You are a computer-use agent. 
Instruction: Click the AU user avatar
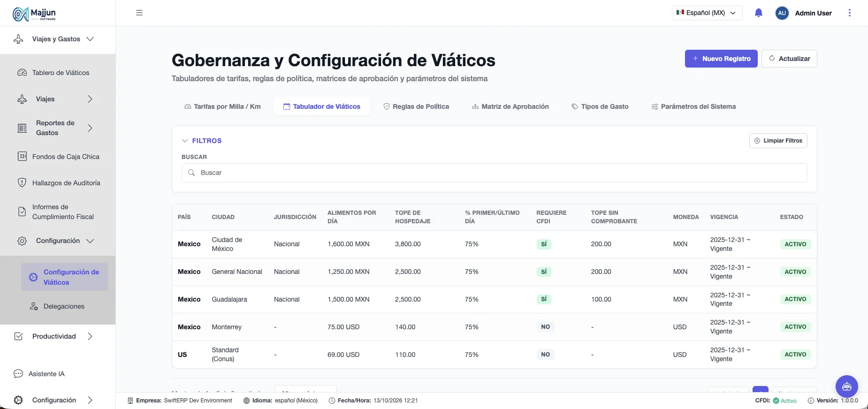[x=782, y=13]
